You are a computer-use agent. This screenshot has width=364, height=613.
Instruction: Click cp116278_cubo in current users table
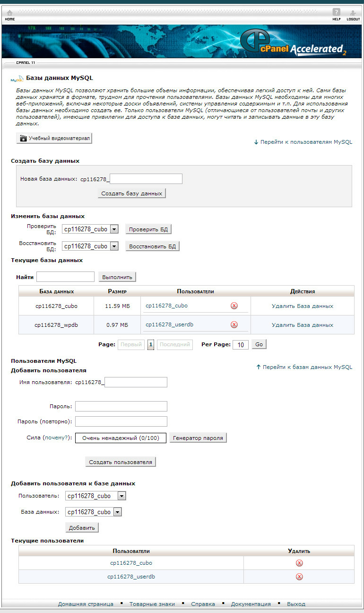(131, 563)
